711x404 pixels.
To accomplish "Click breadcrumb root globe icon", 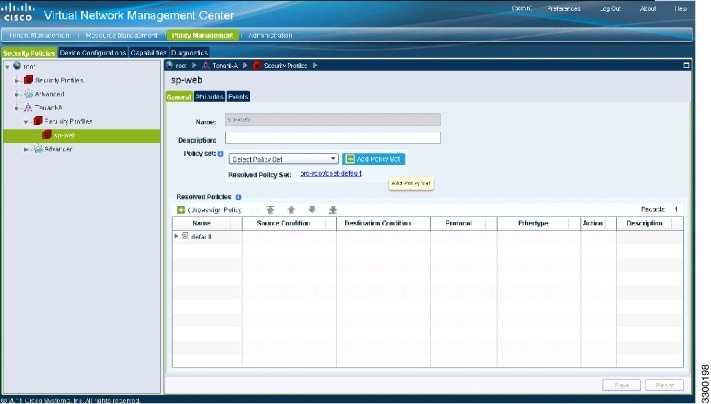I will (x=170, y=65).
